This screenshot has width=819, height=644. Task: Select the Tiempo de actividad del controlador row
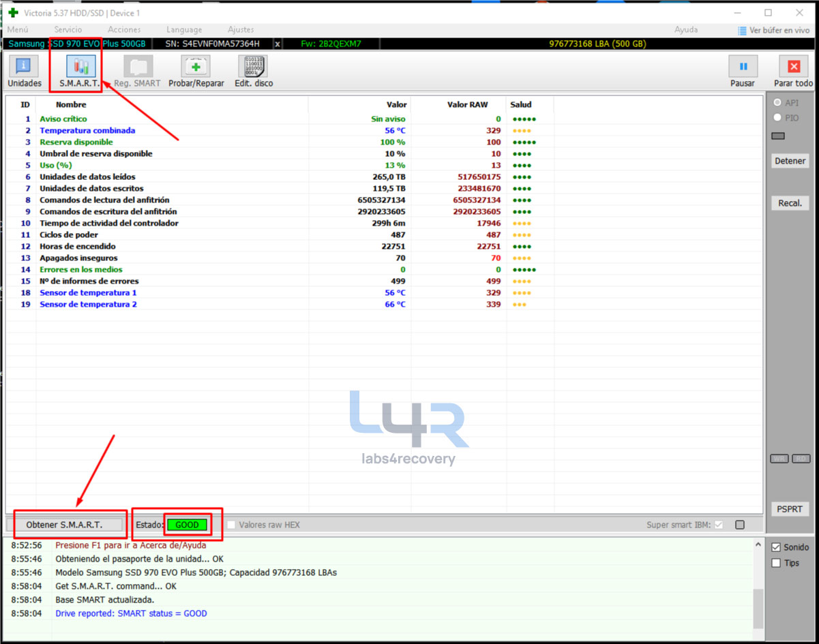coord(385,224)
